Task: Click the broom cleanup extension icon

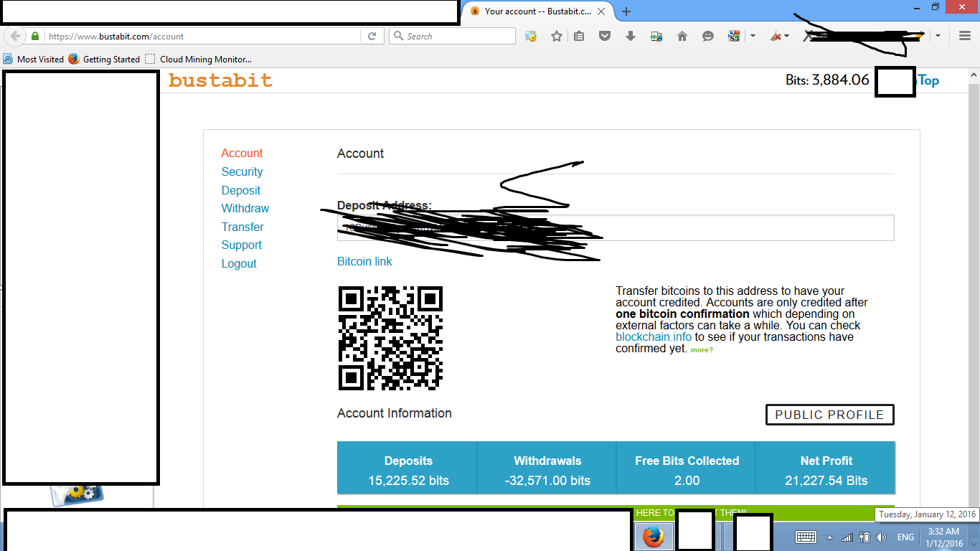Action: click(x=776, y=36)
